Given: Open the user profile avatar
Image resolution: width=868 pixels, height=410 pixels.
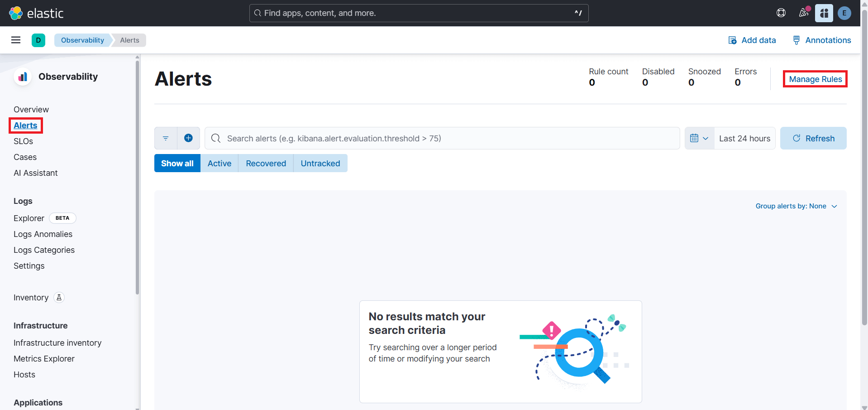Looking at the screenshot, I should (844, 13).
